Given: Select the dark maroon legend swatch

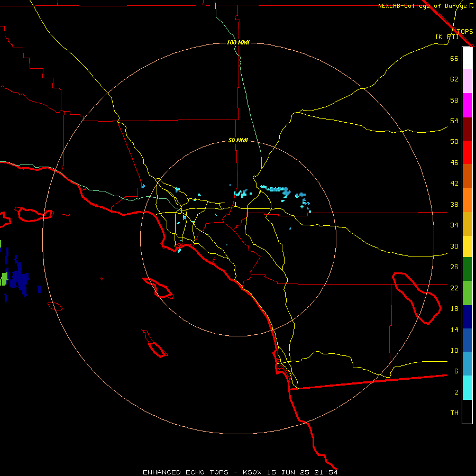Looking at the screenshot, I should pos(467,129).
